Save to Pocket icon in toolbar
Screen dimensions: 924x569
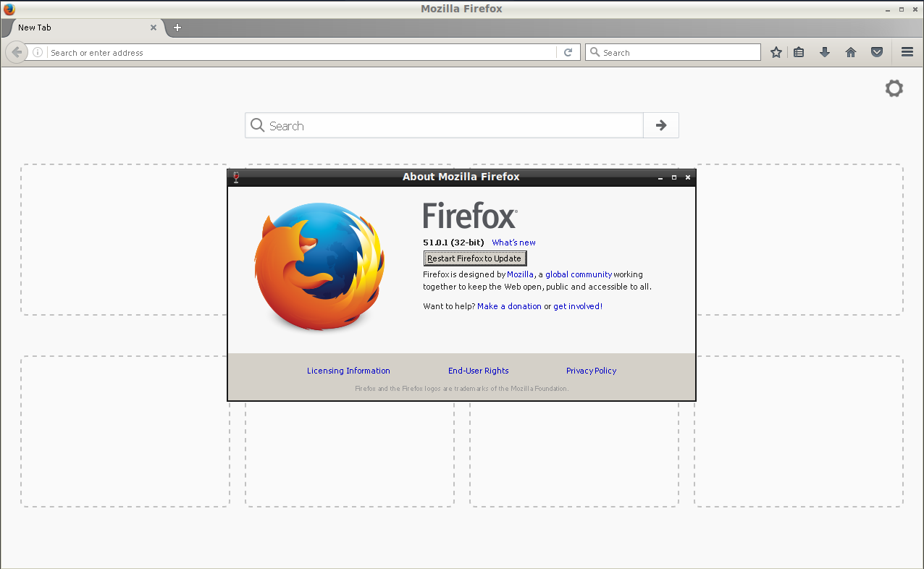pos(877,52)
